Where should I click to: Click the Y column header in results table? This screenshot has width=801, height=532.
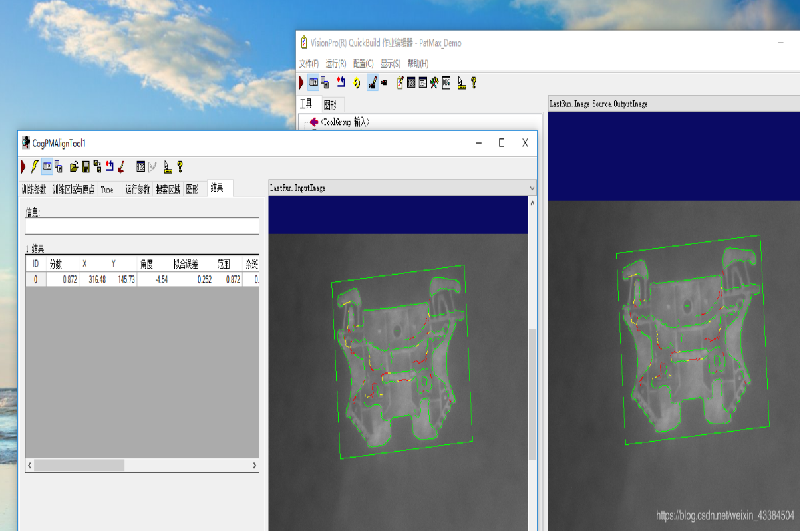[x=122, y=264]
